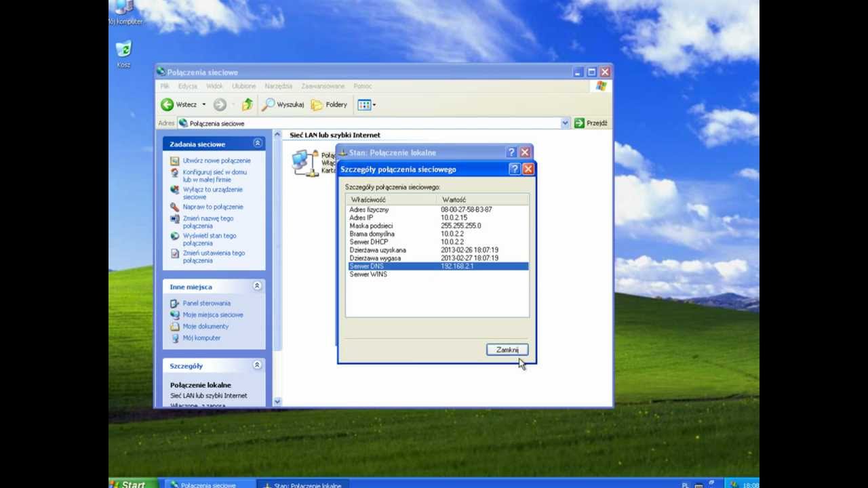This screenshot has height=488, width=868.
Task: Select the Dzierżawa uzyskana row
Action: coord(437,250)
